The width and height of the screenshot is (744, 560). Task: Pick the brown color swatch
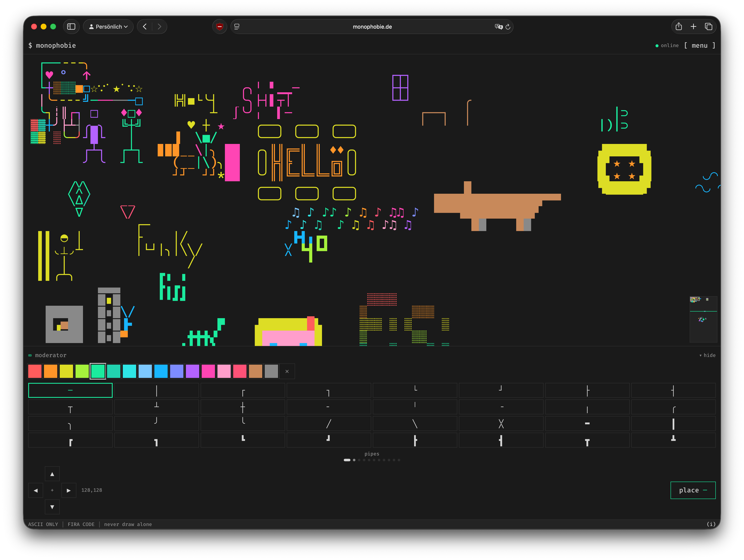click(x=256, y=371)
